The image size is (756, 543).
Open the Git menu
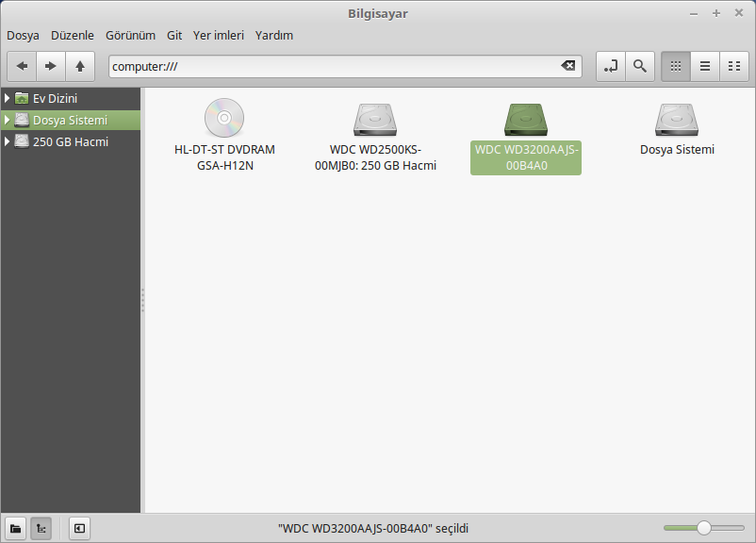click(174, 35)
